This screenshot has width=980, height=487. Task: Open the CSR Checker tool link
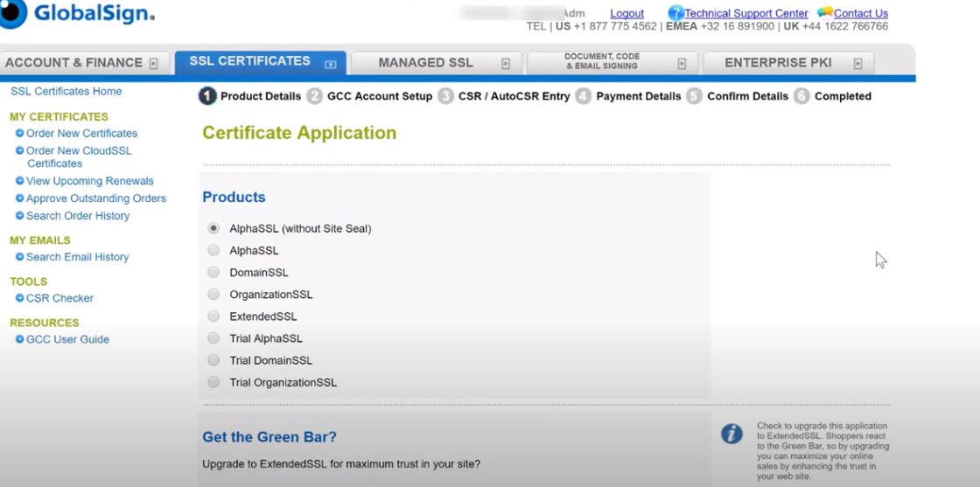60,298
